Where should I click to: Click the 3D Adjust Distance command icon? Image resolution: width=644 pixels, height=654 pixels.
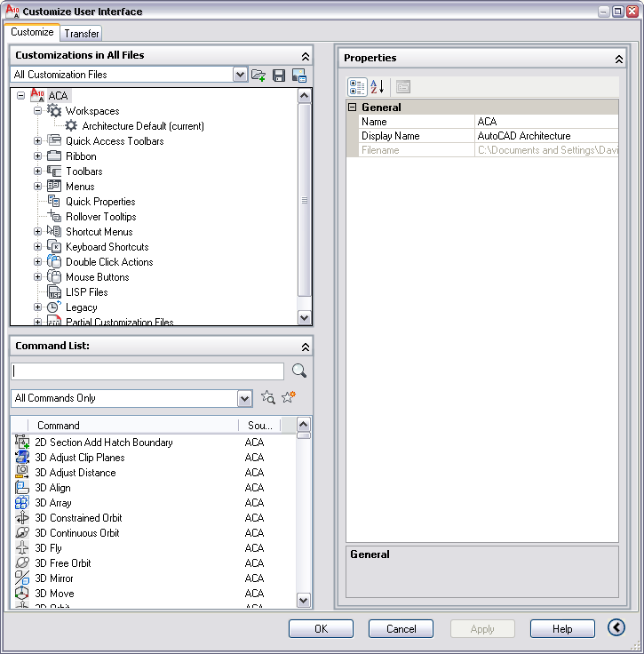click(22, 472)
